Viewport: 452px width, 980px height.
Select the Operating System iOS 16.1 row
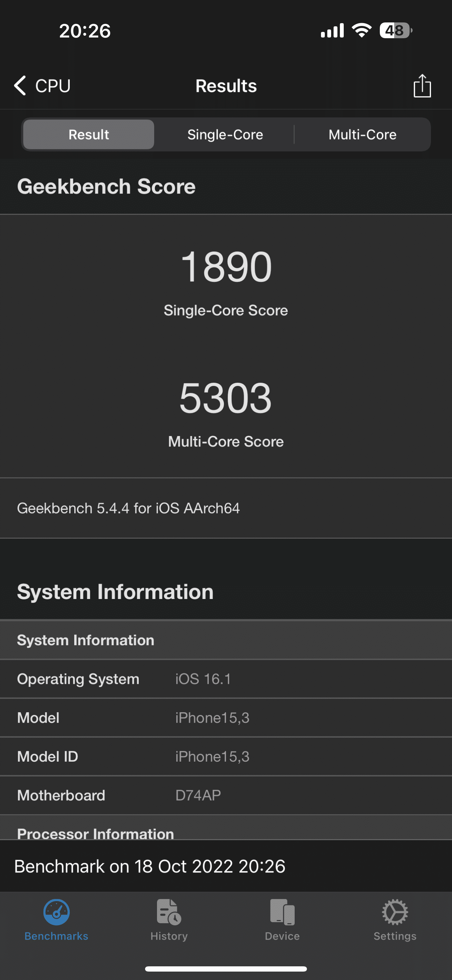[x=226, y=679]
